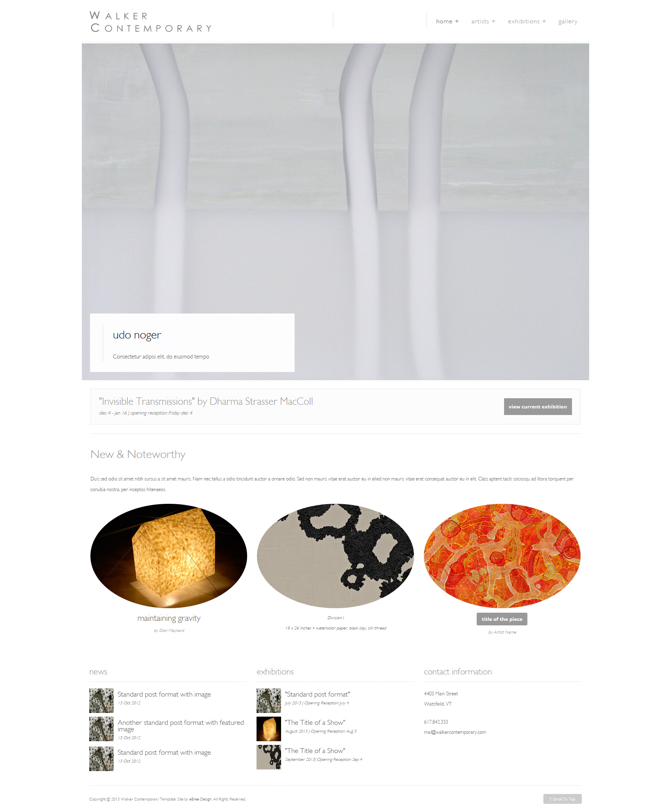Open the gallery menu item

click(x=568, y=21)
